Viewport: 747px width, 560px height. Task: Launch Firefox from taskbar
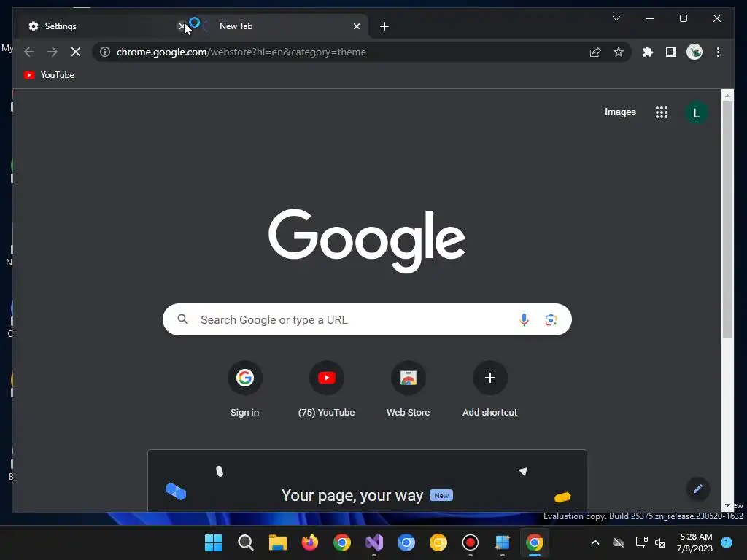309,542
